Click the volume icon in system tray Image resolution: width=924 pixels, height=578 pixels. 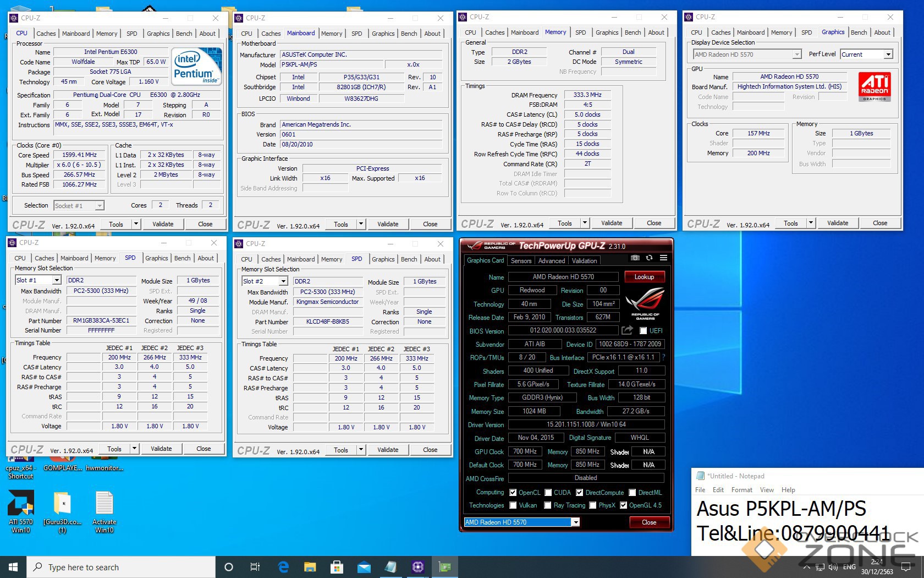click(833, 567)
